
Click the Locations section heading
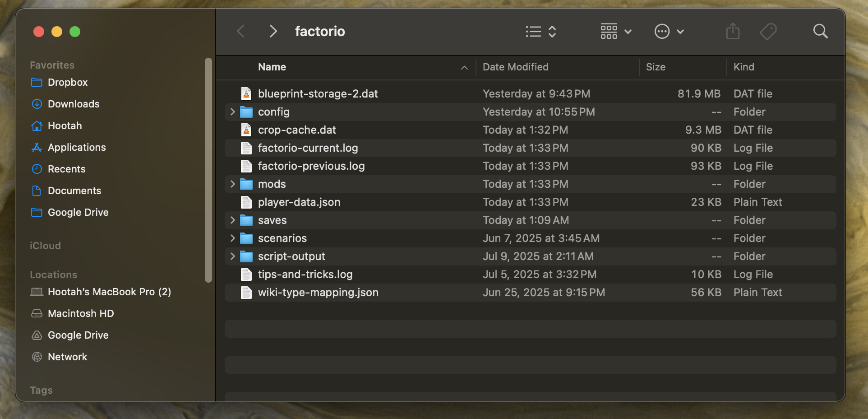(x=53, y=275)
